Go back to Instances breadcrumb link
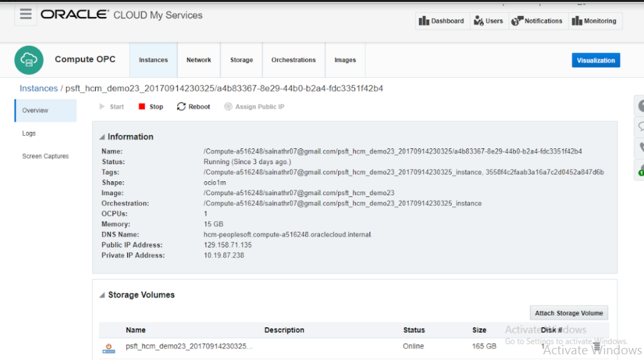This screenshot has width=644, height=360. [38, 88]
